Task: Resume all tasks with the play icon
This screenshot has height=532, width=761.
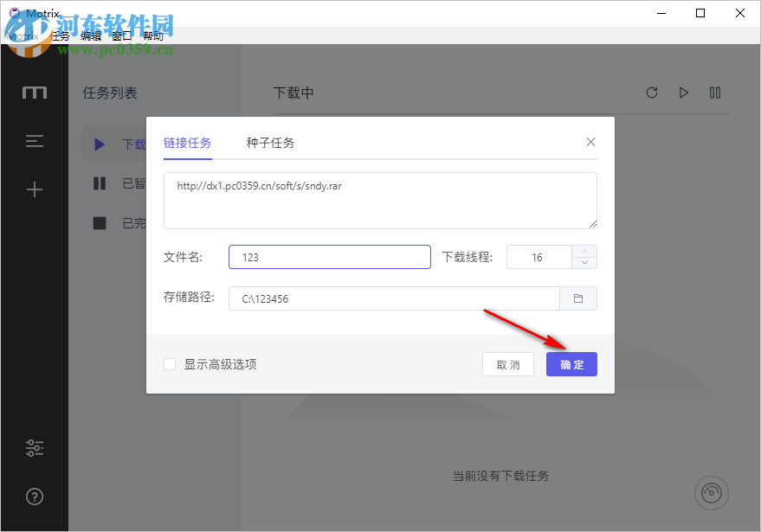Action: (x=683, y=93)
